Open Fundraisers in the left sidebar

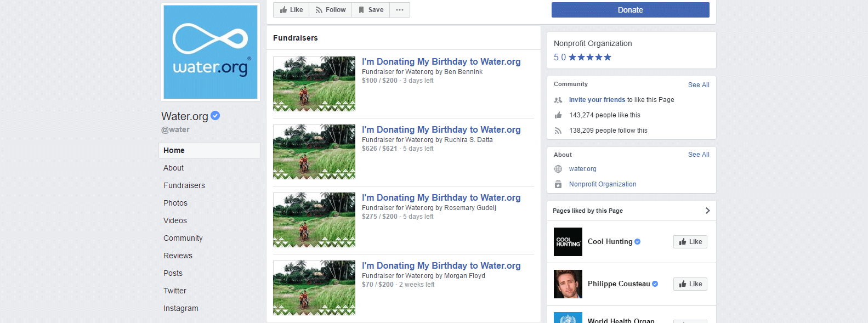tap(184, 185)
